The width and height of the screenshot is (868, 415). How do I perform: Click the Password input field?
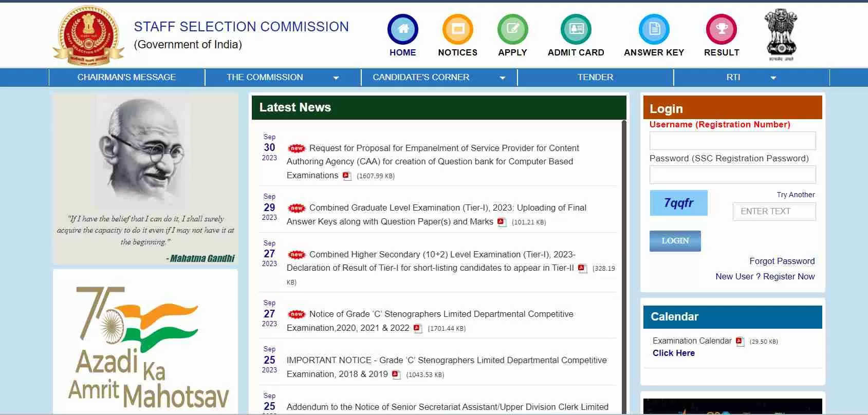pos(732,175)
